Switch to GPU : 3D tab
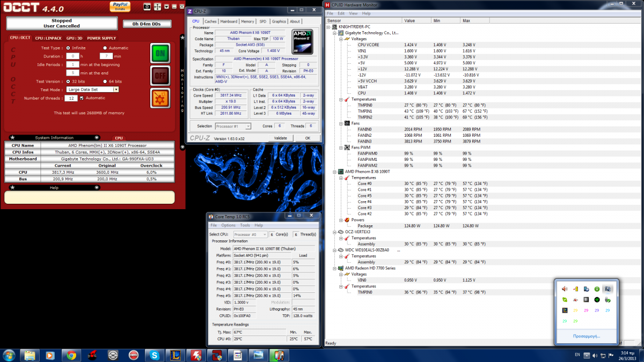 74,38
